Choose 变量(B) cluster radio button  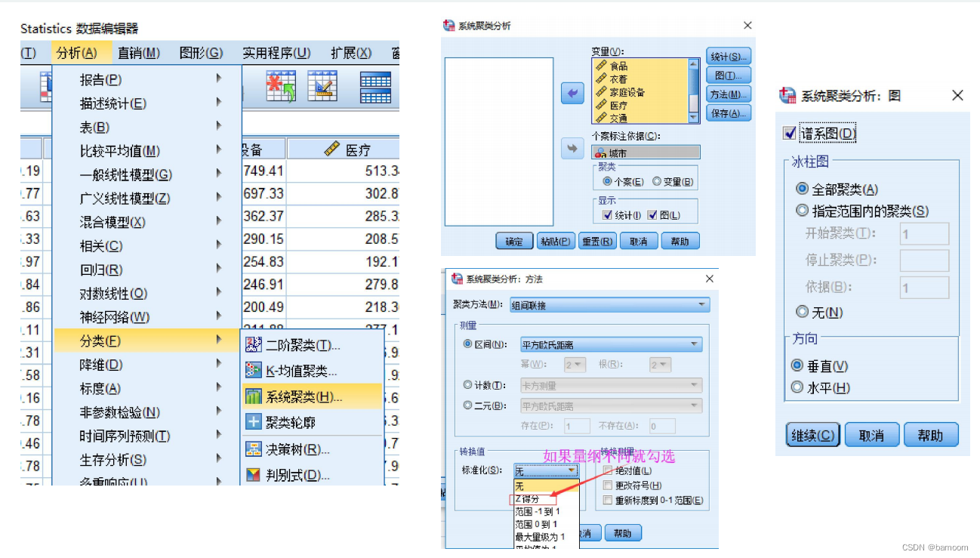656,182
